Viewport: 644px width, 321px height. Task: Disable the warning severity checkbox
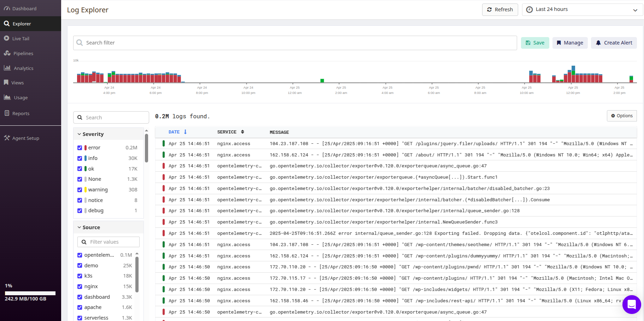pos(80,190)
